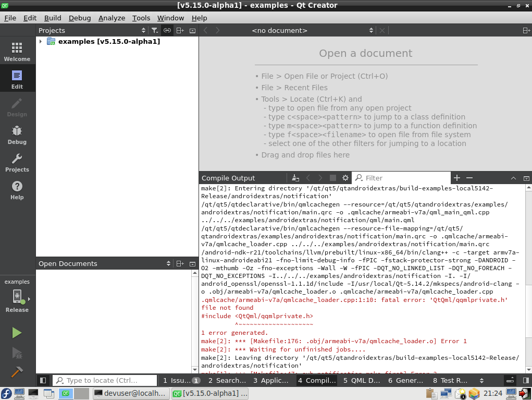Go back in editor navigation history
Image resolution: width=532 pixels, height=400 pixels.
click(x=206, y=31)
